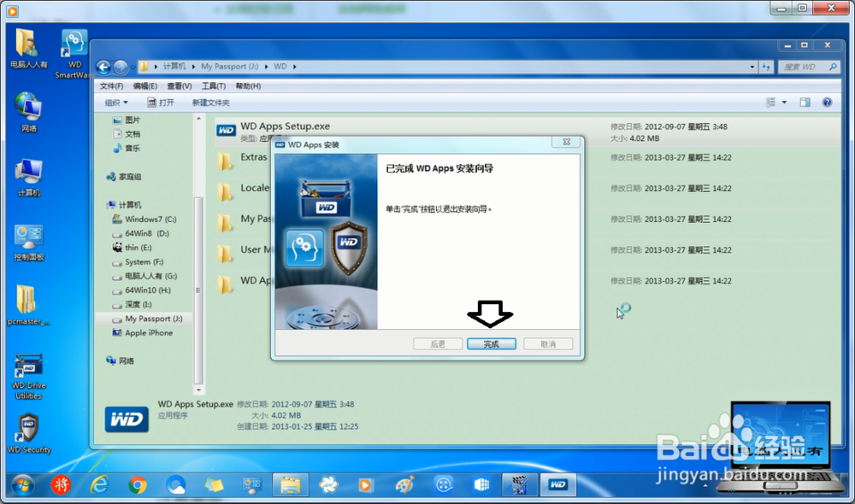
Task: Close the WD Apps 安装 dialog
Action: click(x=567, y=142)
